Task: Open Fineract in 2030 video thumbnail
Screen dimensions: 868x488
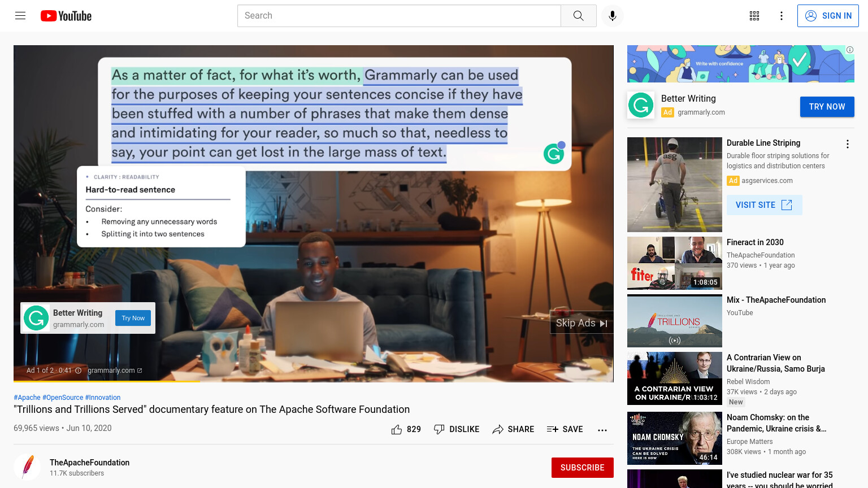Action: tap(675, 263)
